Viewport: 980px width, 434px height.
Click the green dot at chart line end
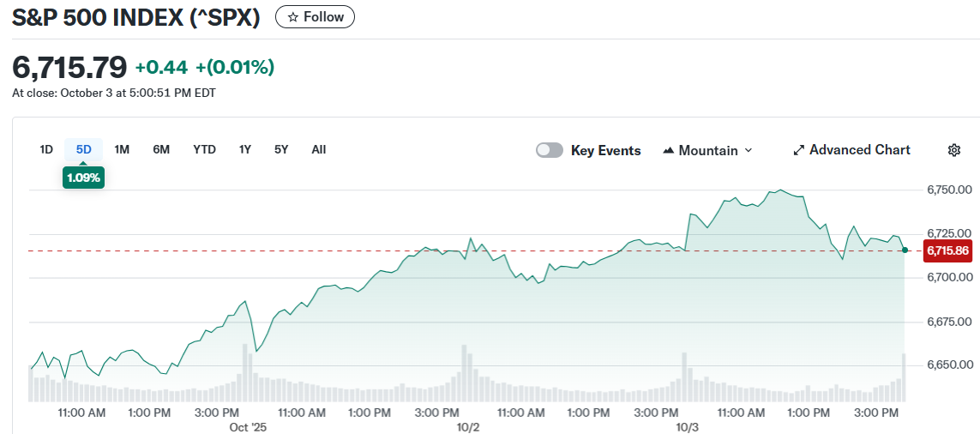905,250
